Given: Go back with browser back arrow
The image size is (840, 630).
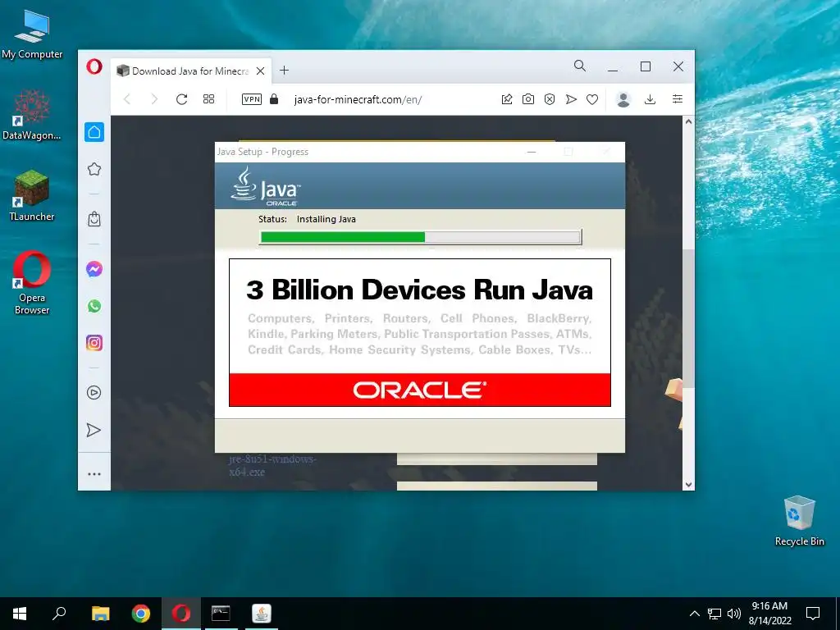Looking at the screenshot, I should 127,99.
